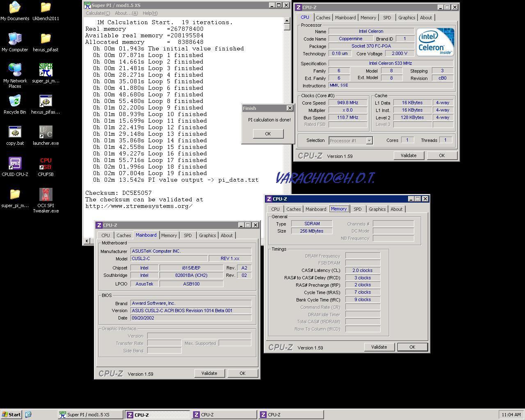This screenshot has height=420, width=525.
Task: Open the Help menu in Super PI
Action: tap(150, 13)
